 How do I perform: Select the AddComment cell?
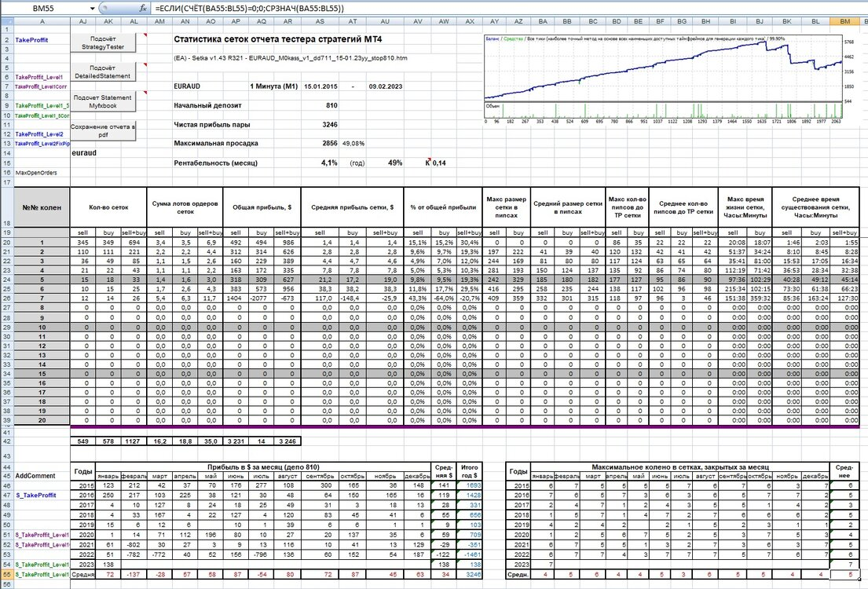pyautogui.click(x=42, y=476)
